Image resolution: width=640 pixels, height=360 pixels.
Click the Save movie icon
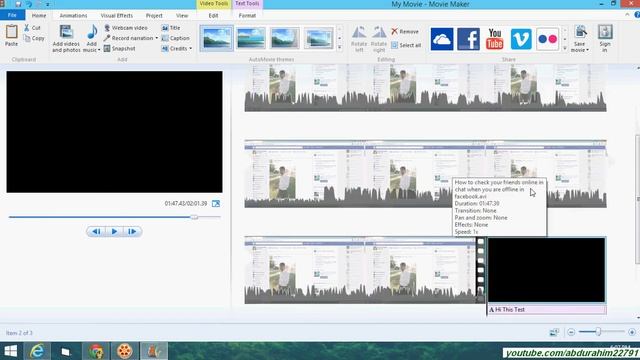click(580, 32)
